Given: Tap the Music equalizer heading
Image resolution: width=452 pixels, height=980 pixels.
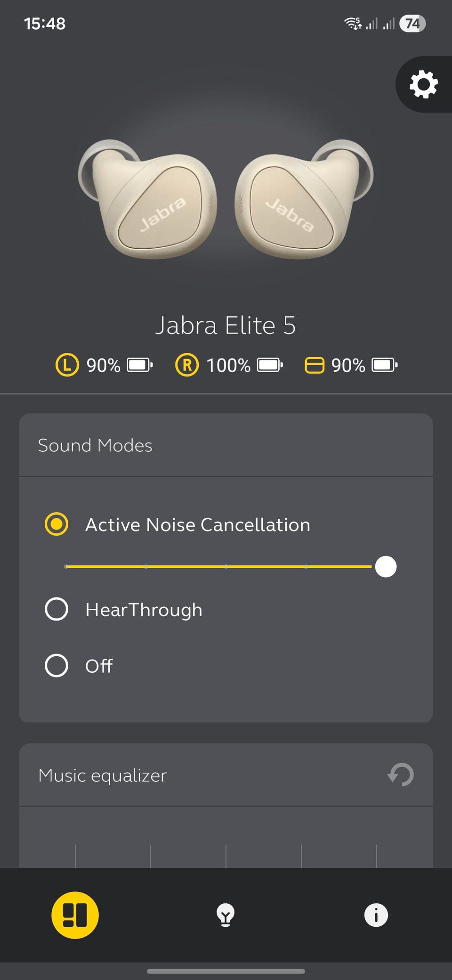Looking at the screenshot, I should pos(103,776).
